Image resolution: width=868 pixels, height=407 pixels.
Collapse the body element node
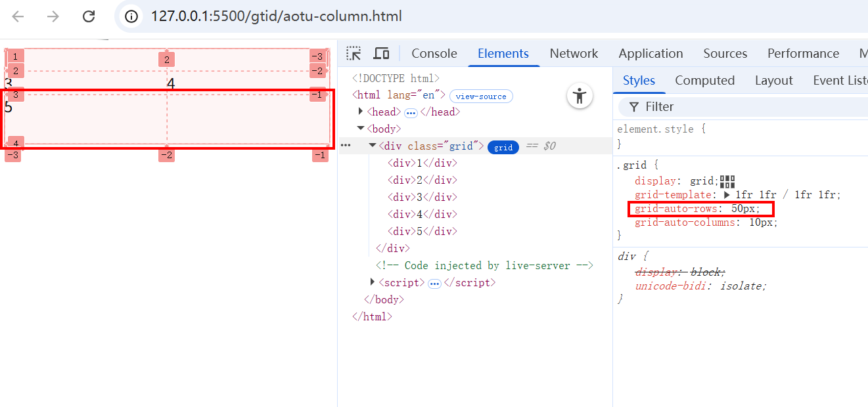[x=361, y=129]
